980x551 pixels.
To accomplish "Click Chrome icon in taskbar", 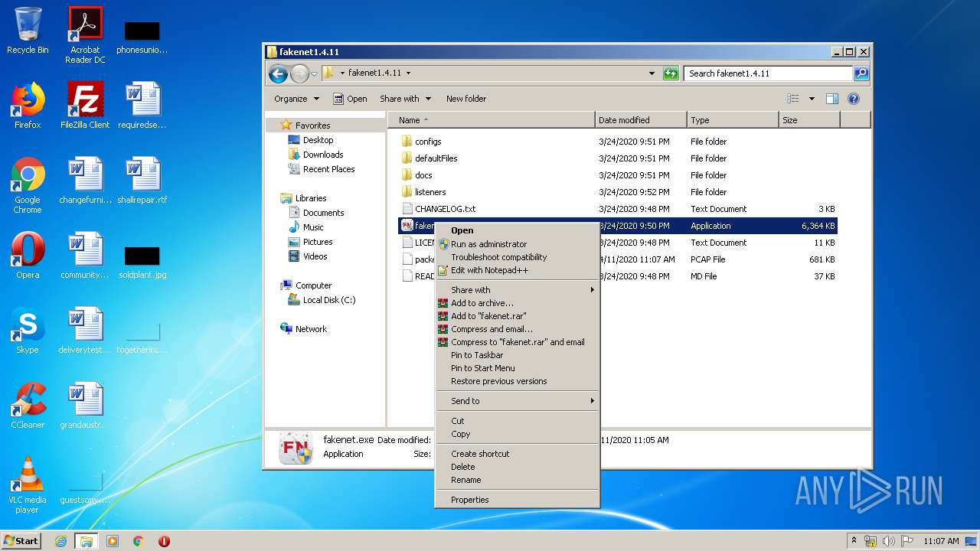I will [139, 541].
